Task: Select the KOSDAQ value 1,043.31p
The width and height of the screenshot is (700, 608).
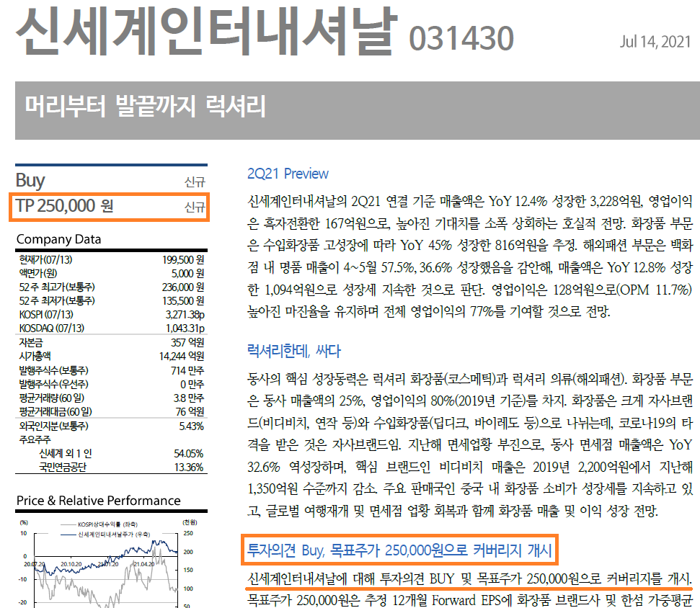Action: click(185, 328)
